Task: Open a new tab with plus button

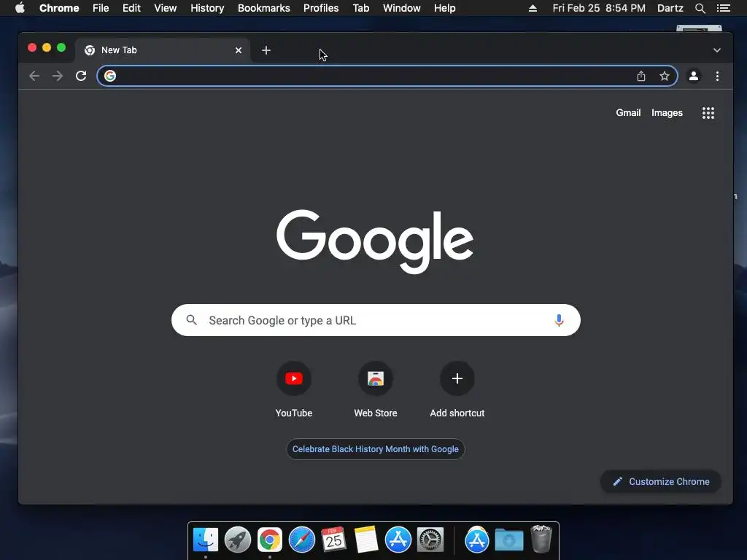Action: [266, 50]
